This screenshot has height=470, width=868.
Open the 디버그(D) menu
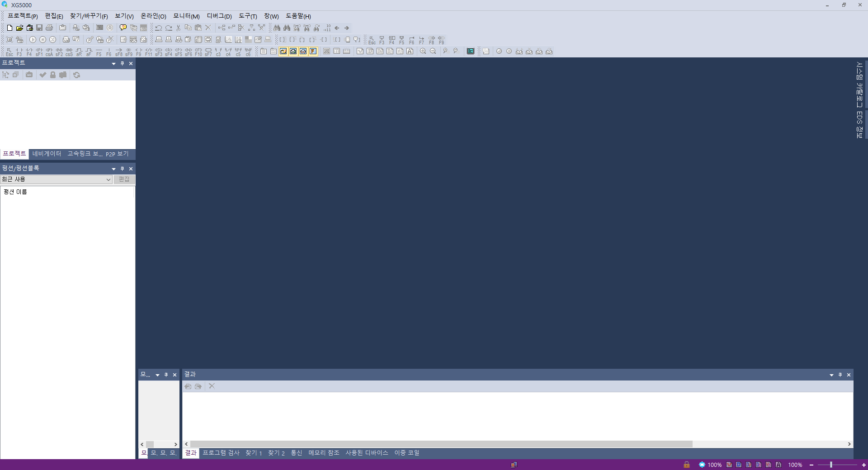219,16
